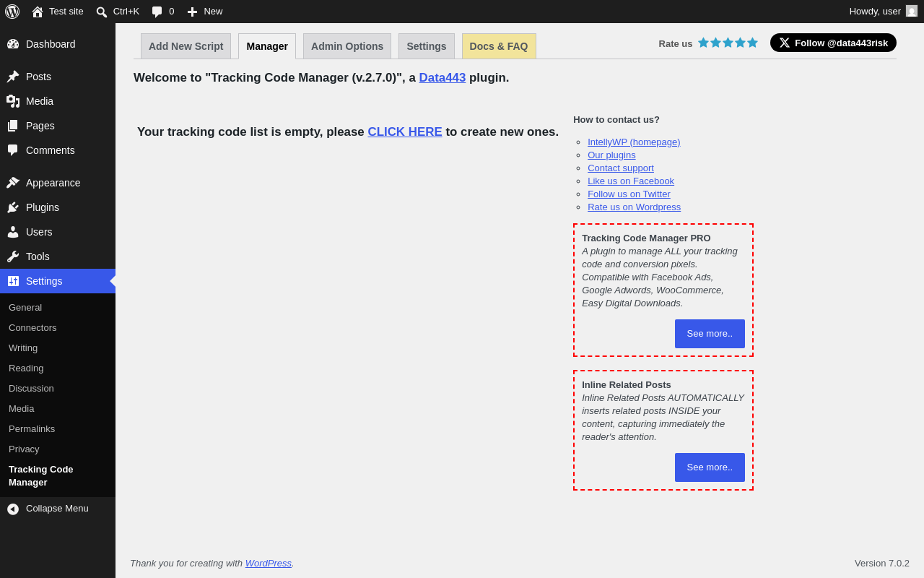
Task: Click the Posts pushpin icon
Action: coord(13,77)
